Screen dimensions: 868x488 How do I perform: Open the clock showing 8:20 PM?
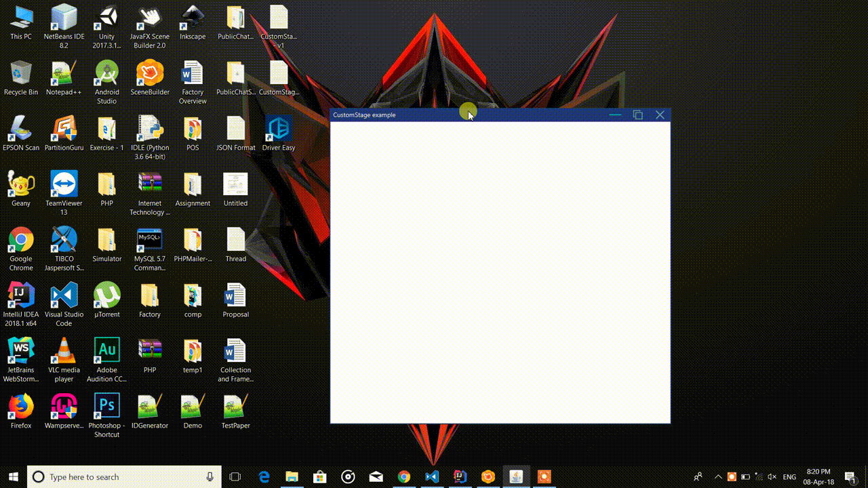(818, 477)
